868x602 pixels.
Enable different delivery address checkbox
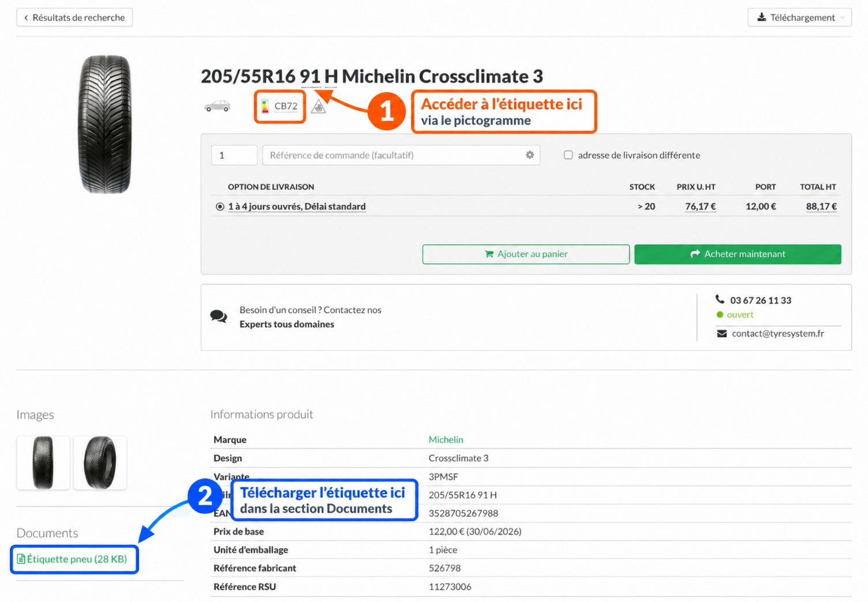[x=568, y=155]
